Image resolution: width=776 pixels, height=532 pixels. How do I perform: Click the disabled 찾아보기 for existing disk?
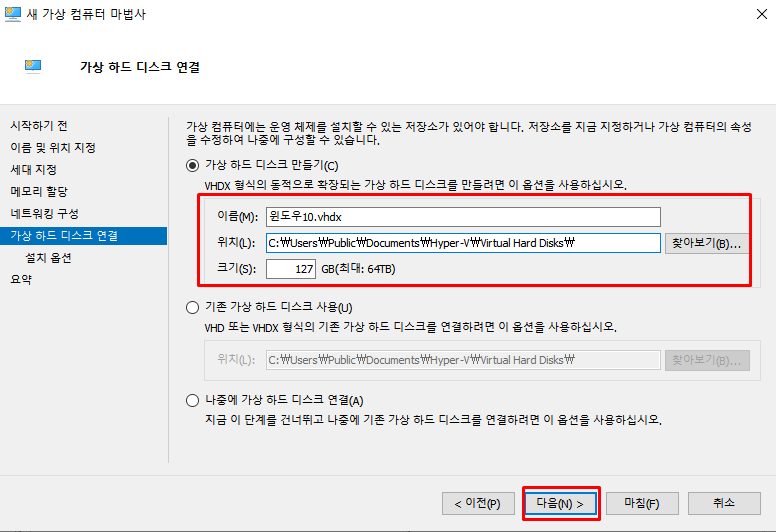[707, 360]
